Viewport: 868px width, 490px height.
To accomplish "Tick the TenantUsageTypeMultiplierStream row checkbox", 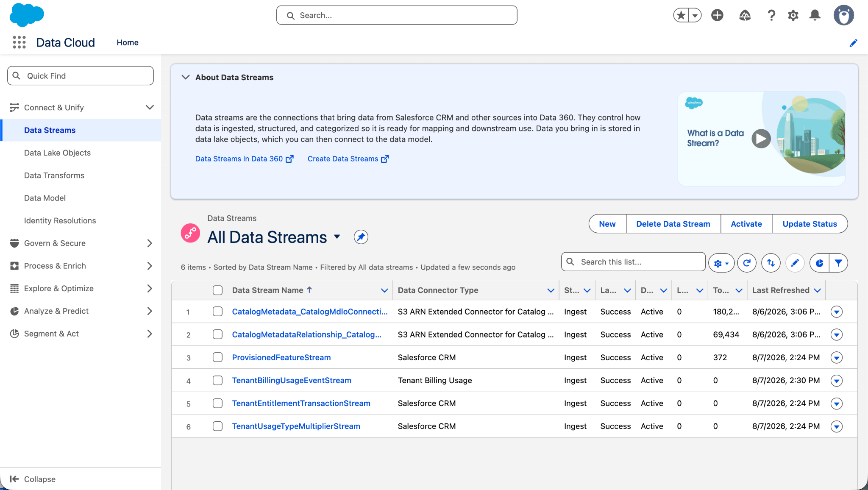I will (217, 426).
